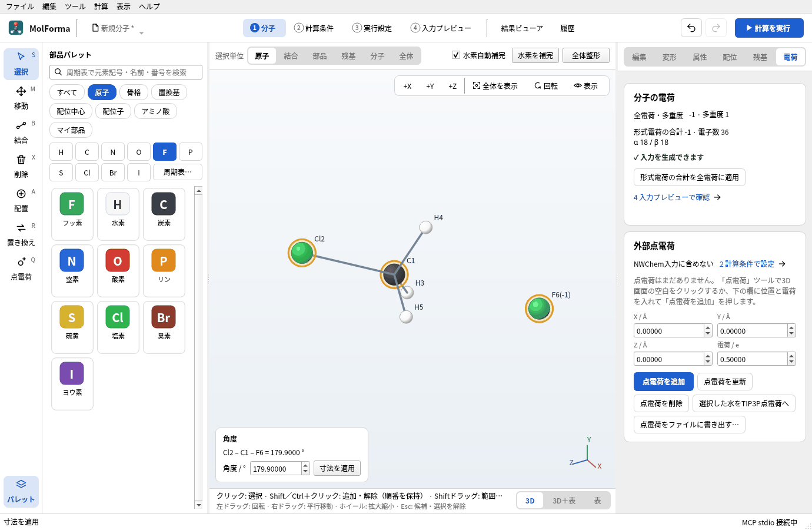Open the 表示 eye dropdown in viewport
This screenshot has height=530, width=812.
pyautogui.click(x=585, y=86)
